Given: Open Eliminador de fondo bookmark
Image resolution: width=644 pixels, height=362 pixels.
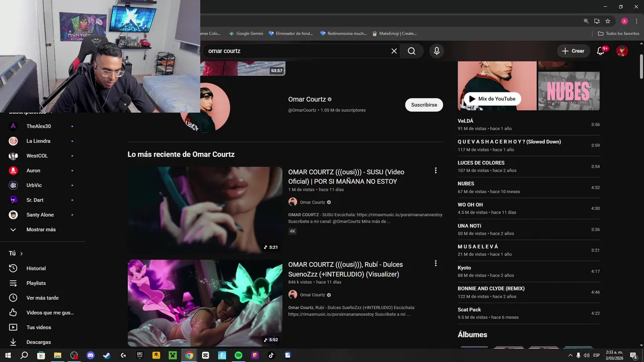Looking at the screenshot, I should click(x=291, y=33).
